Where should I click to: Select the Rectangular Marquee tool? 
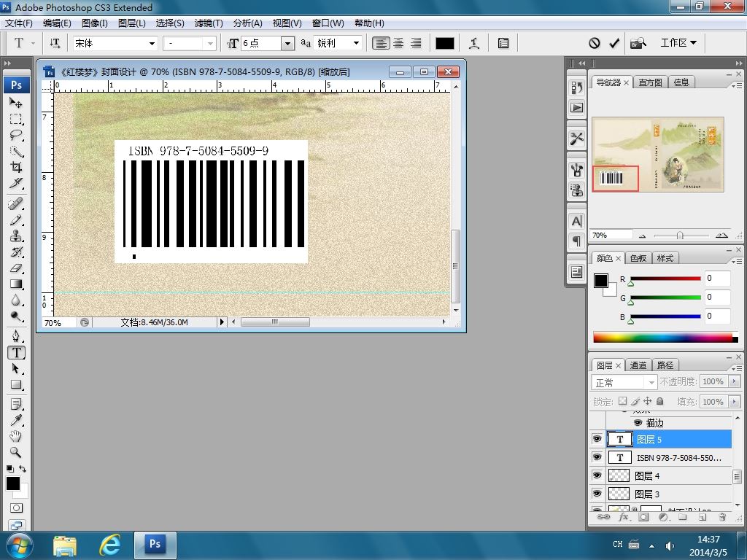pos(16,119)
